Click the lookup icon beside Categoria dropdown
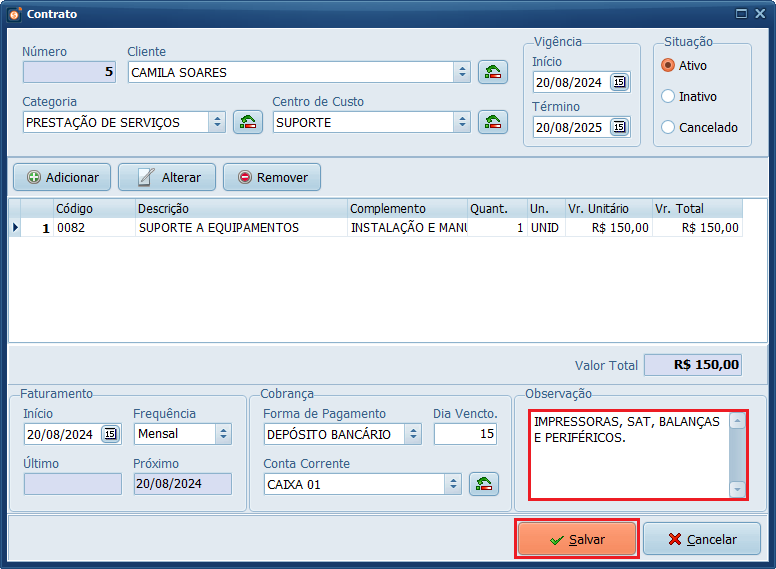The image size is (776, 569). [x=247, y=122]
